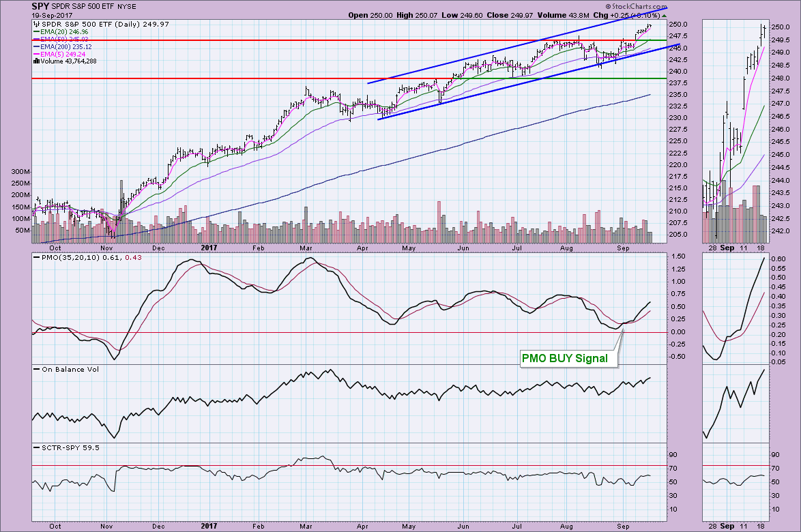The height and width of the screenshot is (532, 801).
Task: Click the 1.00 PMO axis label
Action: [x=679, y=281]
